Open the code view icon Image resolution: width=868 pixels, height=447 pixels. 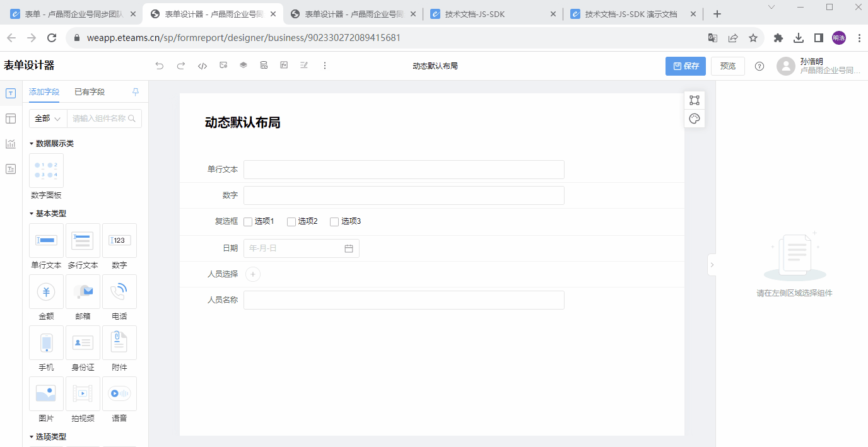202,66
